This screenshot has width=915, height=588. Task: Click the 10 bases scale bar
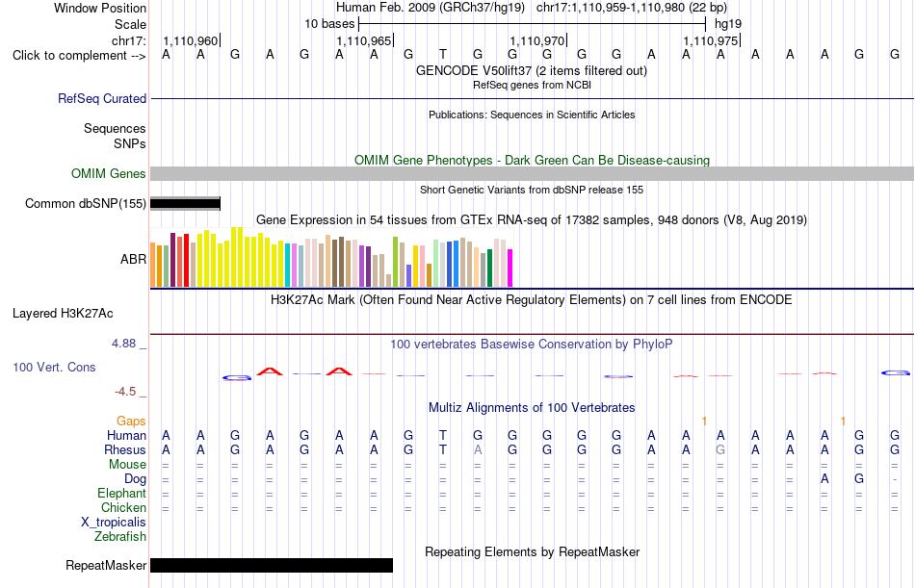[x=533, y=24]
